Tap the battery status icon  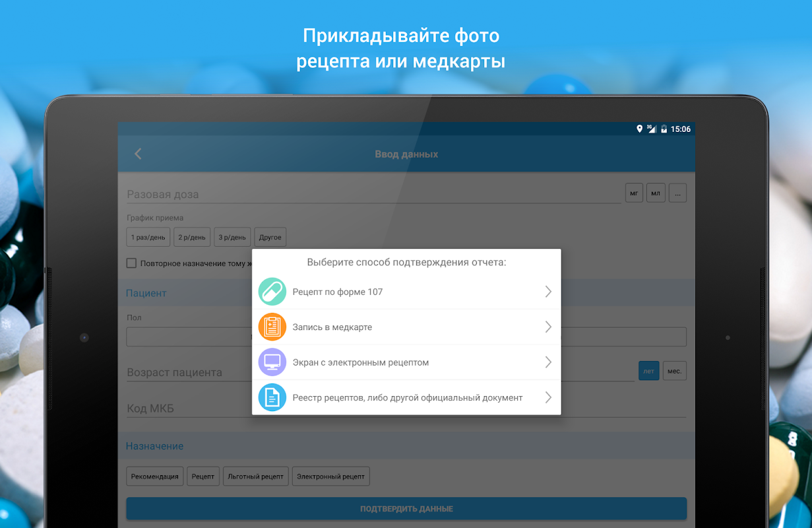click(x=664, y=129)
